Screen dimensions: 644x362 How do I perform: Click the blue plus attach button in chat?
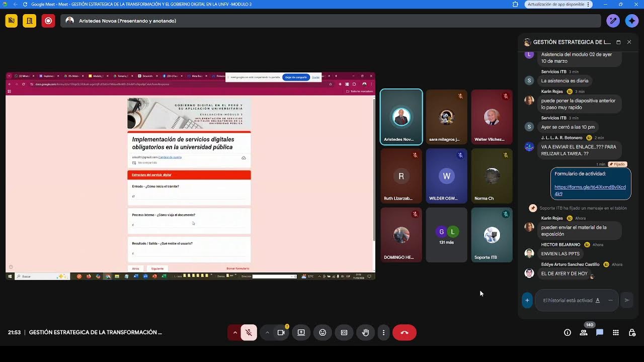coord(527,300)
